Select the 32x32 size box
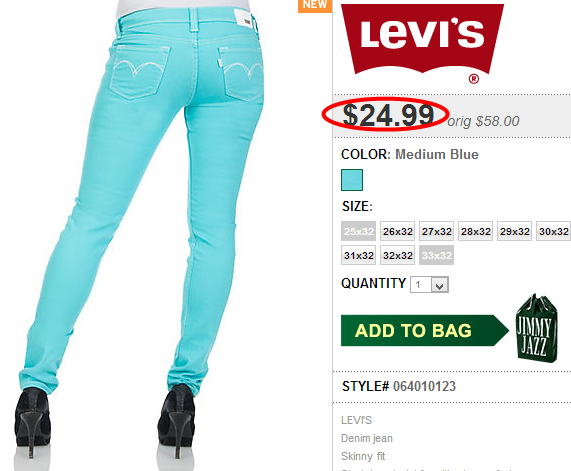Viewport: 571px width, 471px height. click(398, 255)
